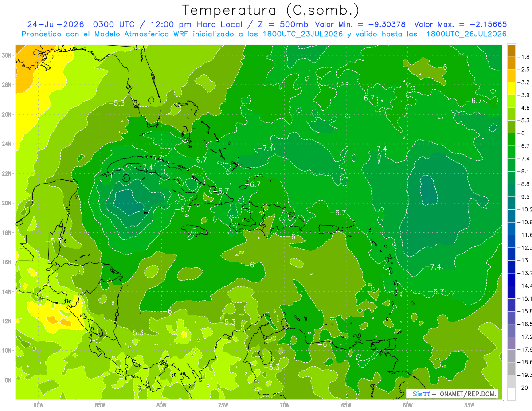Click the "90W" longitude label
This screenshot has height=411, width=532.
click(x=38, y=405)
